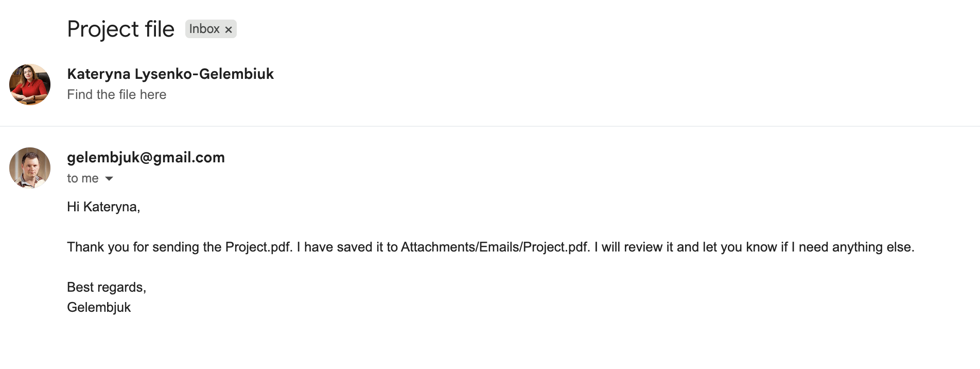This screenshot has height=369, width=980.
Task: Click the Inbox label tag
Action: (x=204, y=29)
